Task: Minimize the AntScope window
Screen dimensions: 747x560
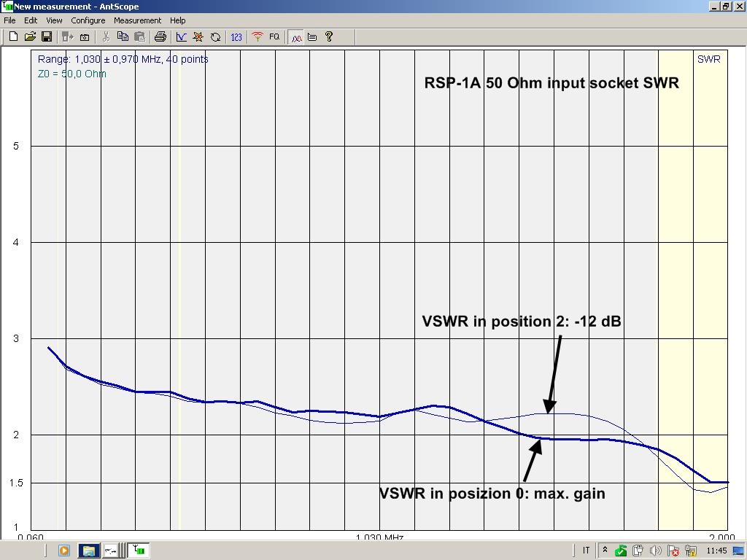Action: point(713,6)
